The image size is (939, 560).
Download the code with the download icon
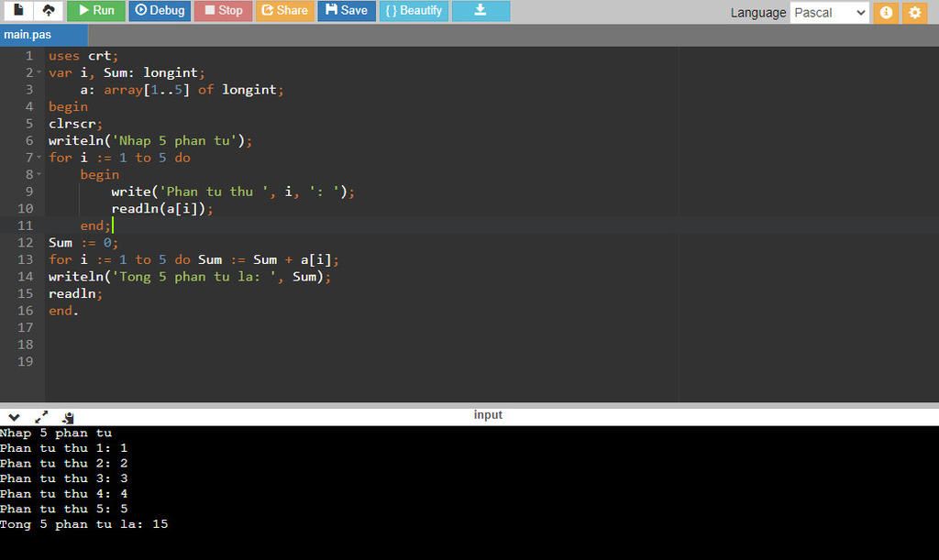click(481, 10)
